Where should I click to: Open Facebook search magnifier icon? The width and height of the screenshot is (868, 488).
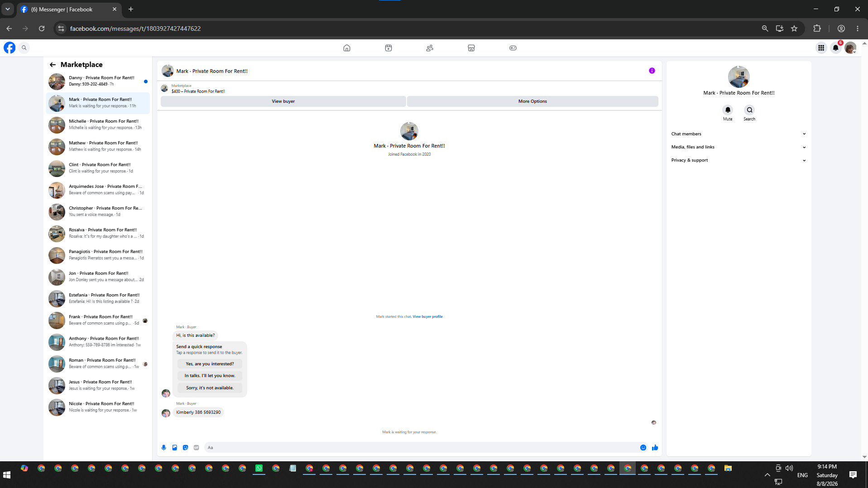pyautogui.click(x=24, y=48)
